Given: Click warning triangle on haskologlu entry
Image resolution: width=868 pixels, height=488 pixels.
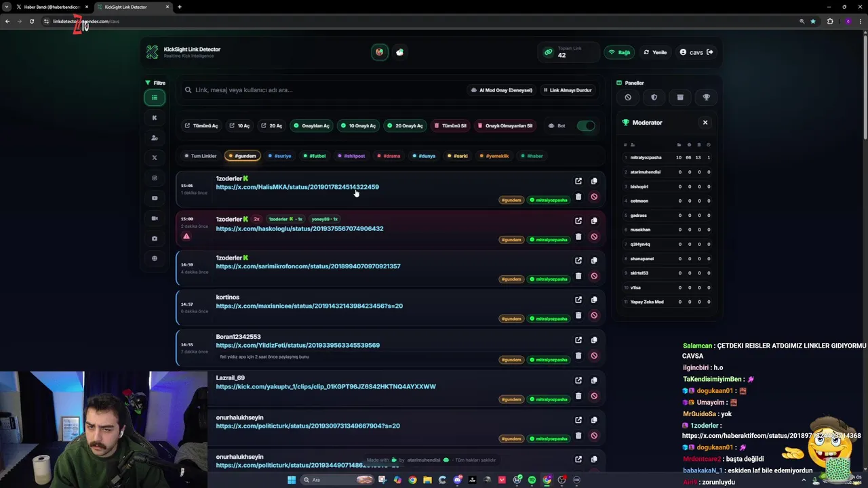Looking at the screenshot, I should [x=186, y=237].
